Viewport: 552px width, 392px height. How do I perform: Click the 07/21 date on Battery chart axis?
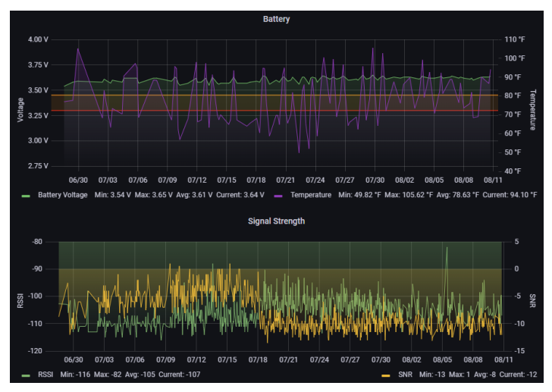(286, 180)
